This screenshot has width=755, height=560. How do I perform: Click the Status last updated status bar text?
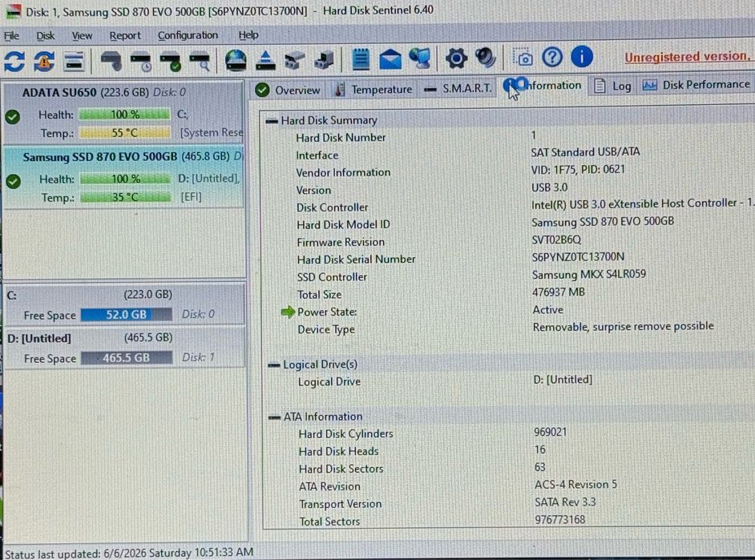129,552
